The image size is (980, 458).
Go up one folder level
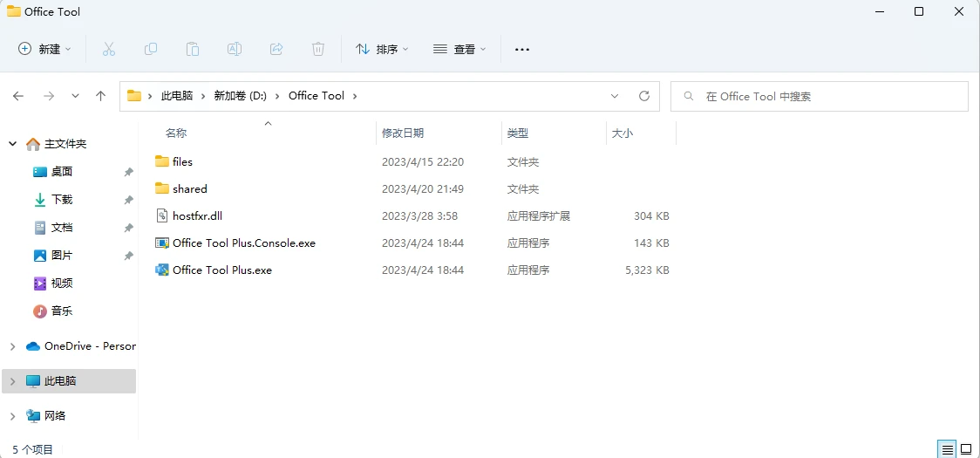pyautogui.click(x=100, y=96)
